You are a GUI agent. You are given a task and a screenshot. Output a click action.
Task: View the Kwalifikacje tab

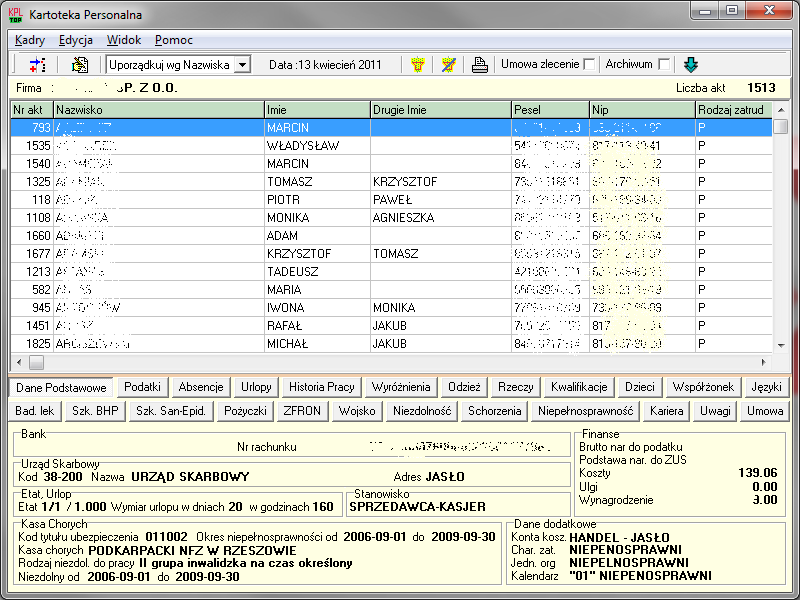(x=579, y=387)
